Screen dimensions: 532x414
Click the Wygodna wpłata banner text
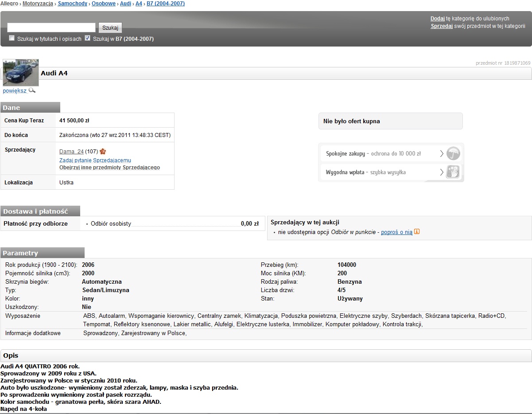(x=366, y=172)
